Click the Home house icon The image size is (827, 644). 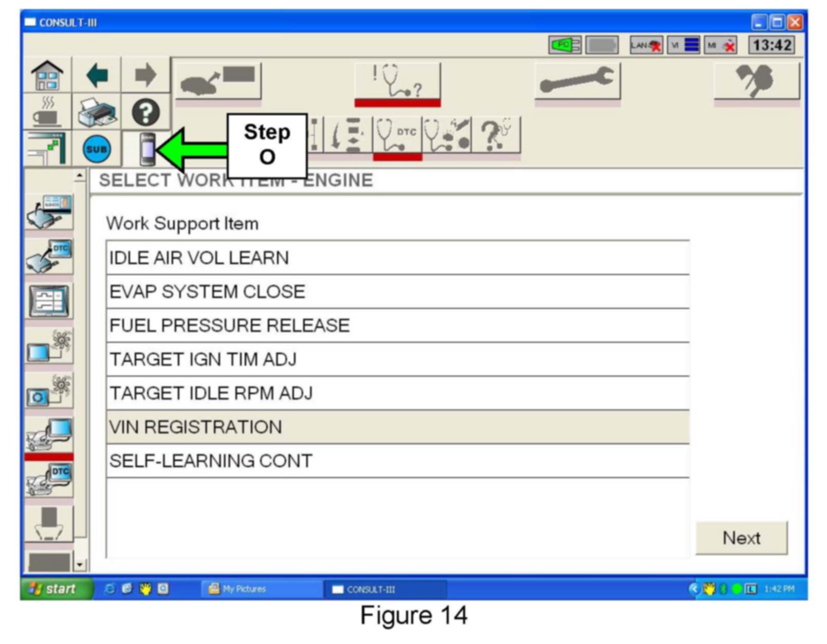[x=47, y=76]
